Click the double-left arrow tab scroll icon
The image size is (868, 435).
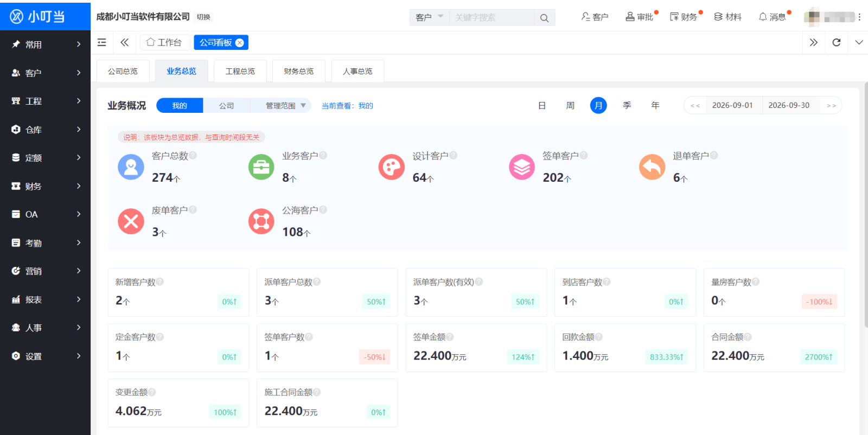124,42
